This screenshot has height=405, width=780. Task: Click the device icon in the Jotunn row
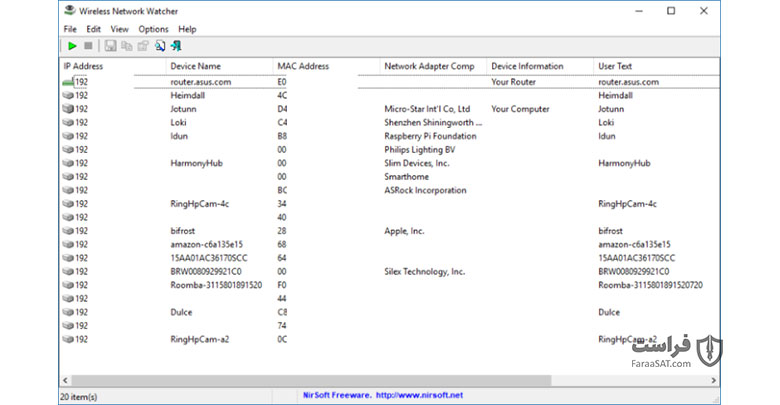68,109
